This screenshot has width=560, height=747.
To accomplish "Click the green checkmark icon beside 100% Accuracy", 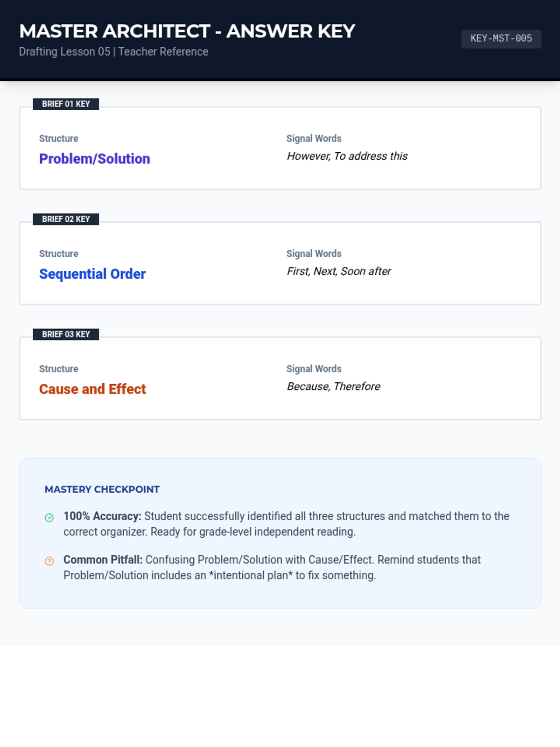I will click(x=49, y=517).
